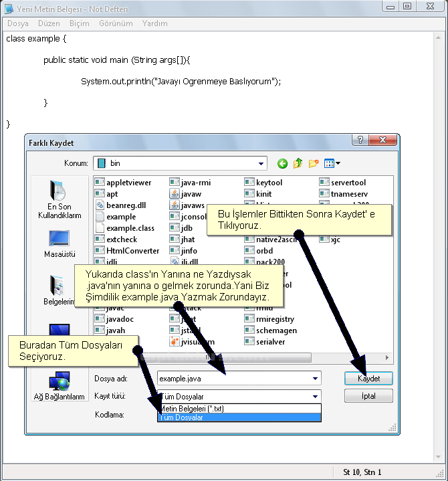Open the Dosya menu
Viewport: 448px width, 481px height.
tap(18, 23)
